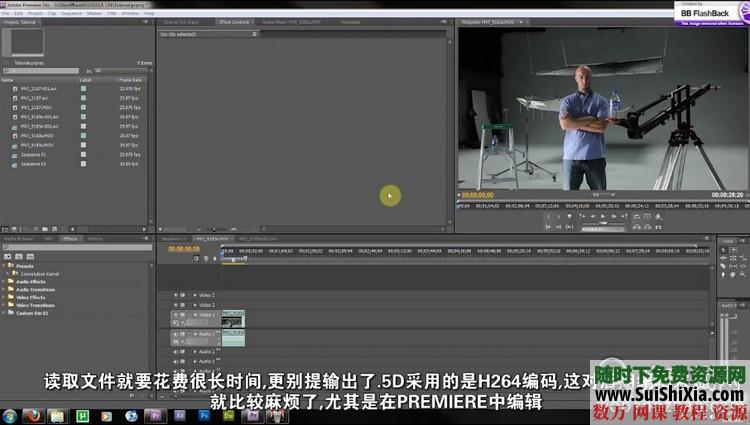Click the Extract button in Program monitor
Image resolution: width=750 pixels, height=425 pixels.
coord(647,228)
